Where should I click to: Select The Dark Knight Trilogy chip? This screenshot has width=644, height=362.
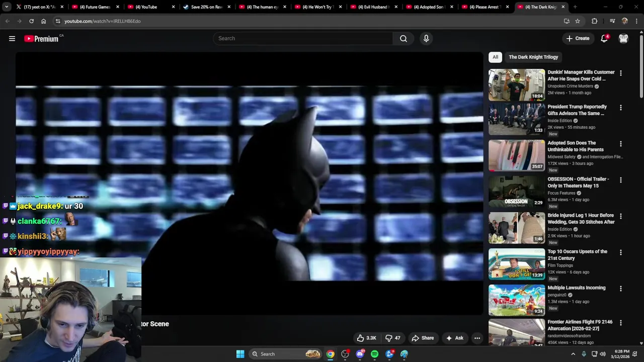point(533,57)
